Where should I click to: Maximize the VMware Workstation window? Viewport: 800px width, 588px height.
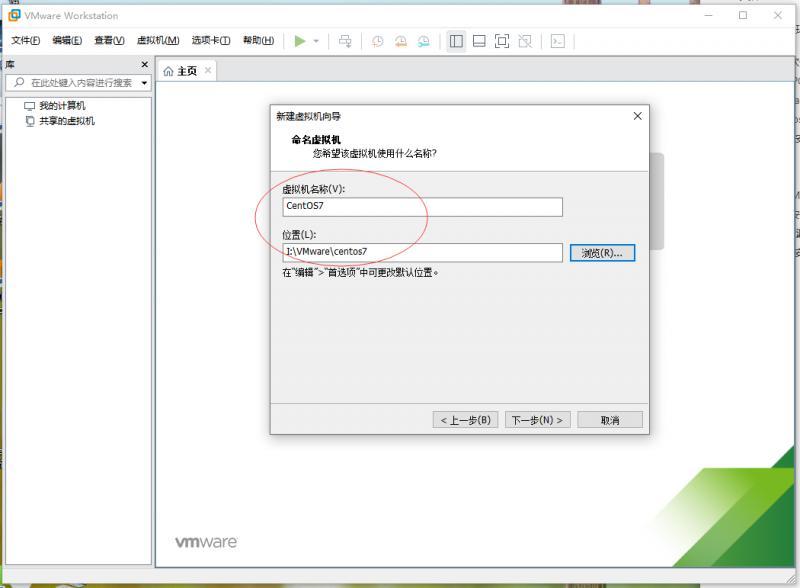click(x=743, y=15)
